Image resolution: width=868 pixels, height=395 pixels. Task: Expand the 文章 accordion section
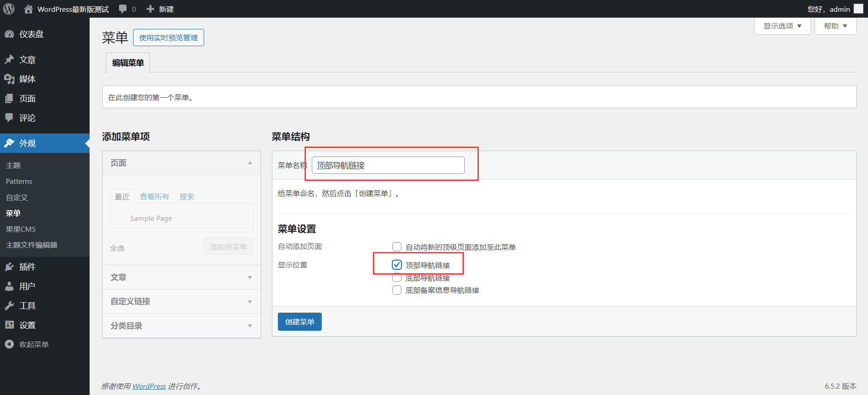click(x=182, y=277)
